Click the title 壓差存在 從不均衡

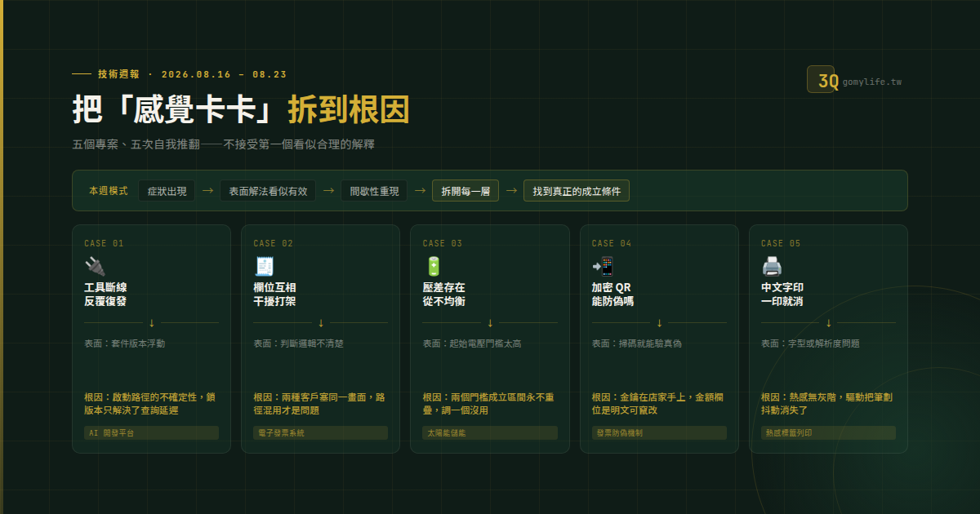(x=444, y=295)
